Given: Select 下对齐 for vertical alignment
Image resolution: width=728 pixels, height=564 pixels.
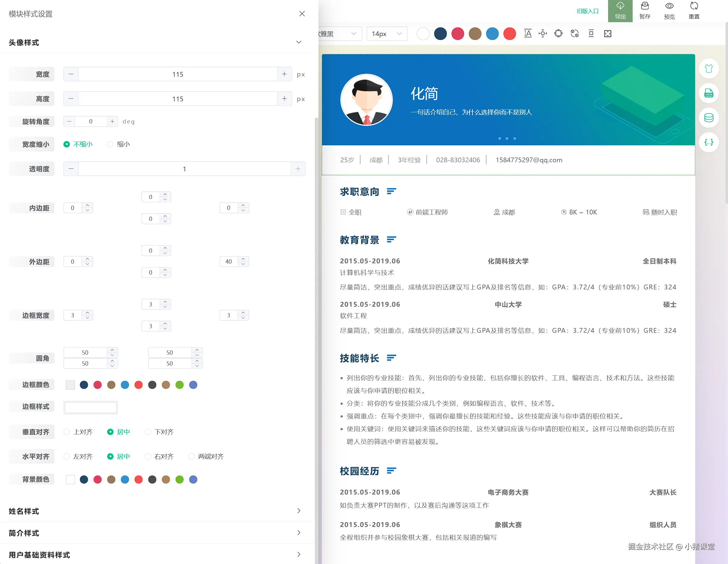Looking at the screenshot, I should (147, 432).
